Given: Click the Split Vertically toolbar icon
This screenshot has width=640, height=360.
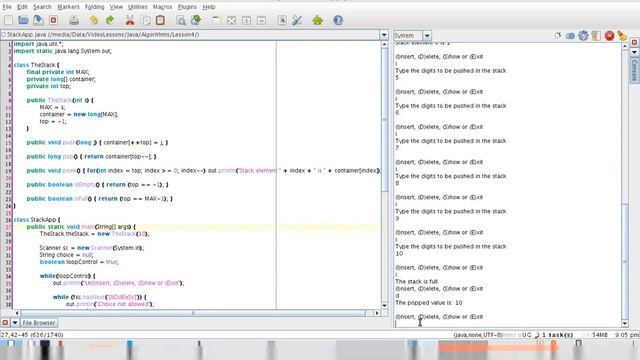Looking at the screenshot, I should 262,20.
